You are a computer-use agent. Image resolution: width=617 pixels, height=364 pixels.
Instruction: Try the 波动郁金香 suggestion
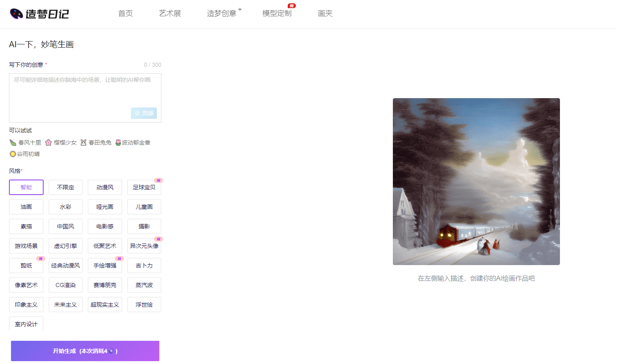point(133,143)
